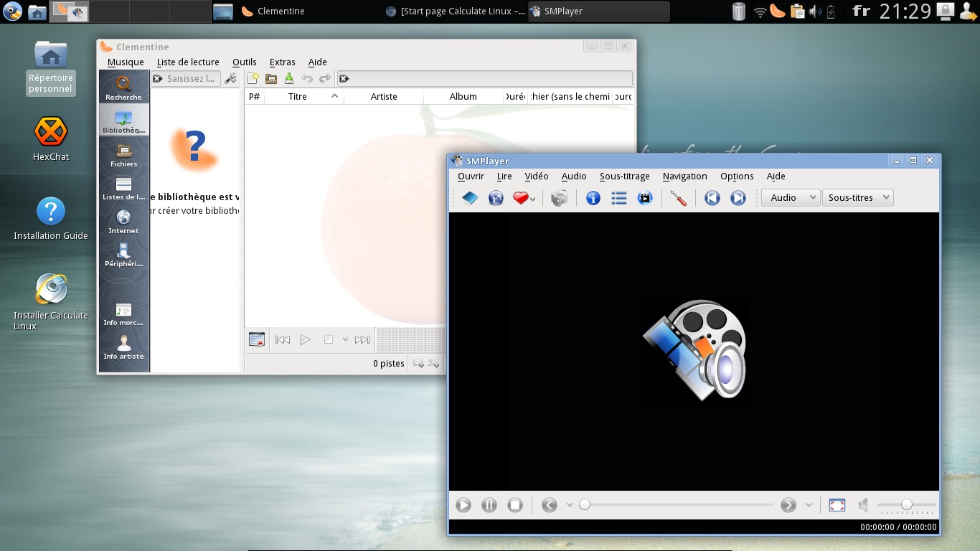The image size is (980, 551).
Task: Click SMPlayer rewind arrow button
Action: pyautogui.click(x=550, y=505)
